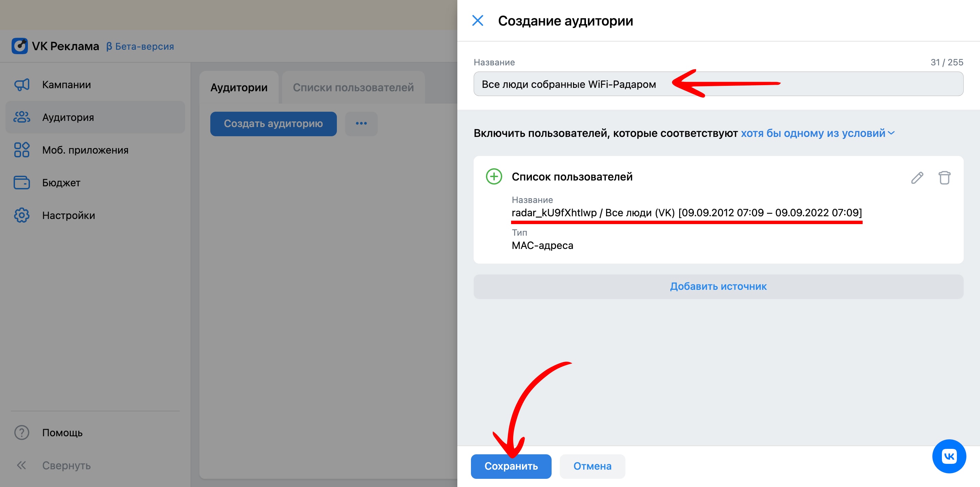Click the VK Реклама logo icon
The image size is (980, 487).
(19, 46)
